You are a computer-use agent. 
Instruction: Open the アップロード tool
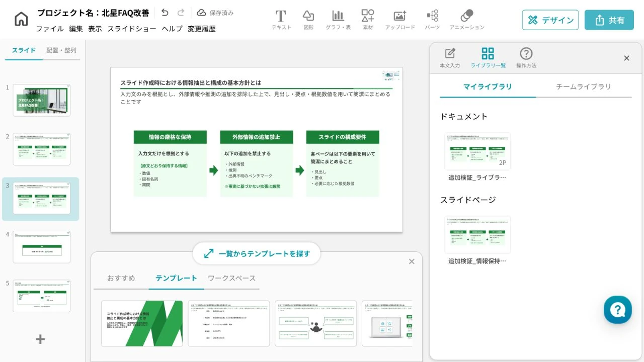pos(400,20)
